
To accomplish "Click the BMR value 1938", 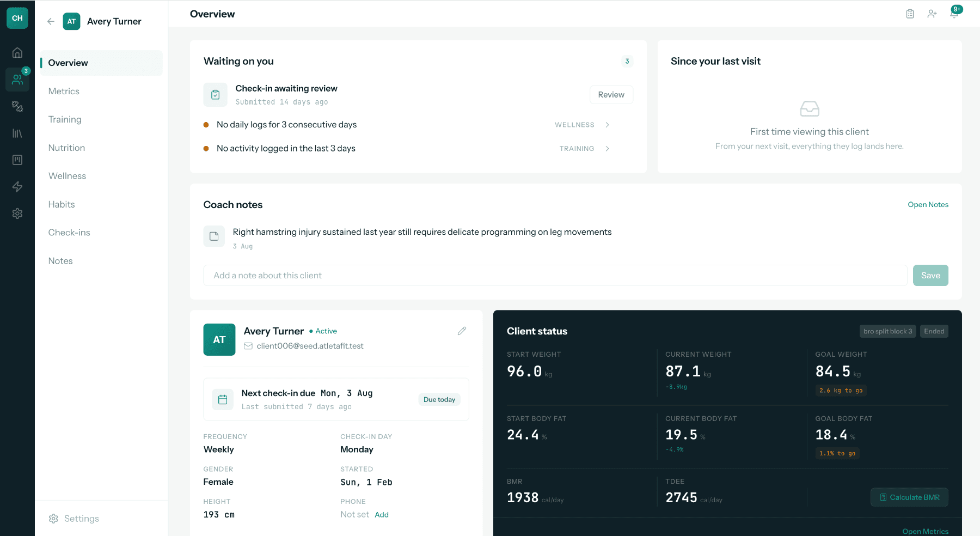I will click(523, 498).
